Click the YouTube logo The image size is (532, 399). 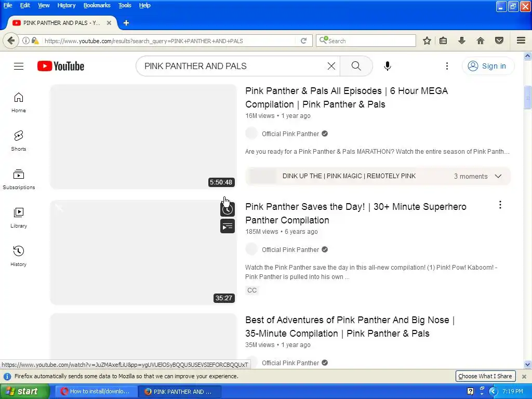(61, 66)
